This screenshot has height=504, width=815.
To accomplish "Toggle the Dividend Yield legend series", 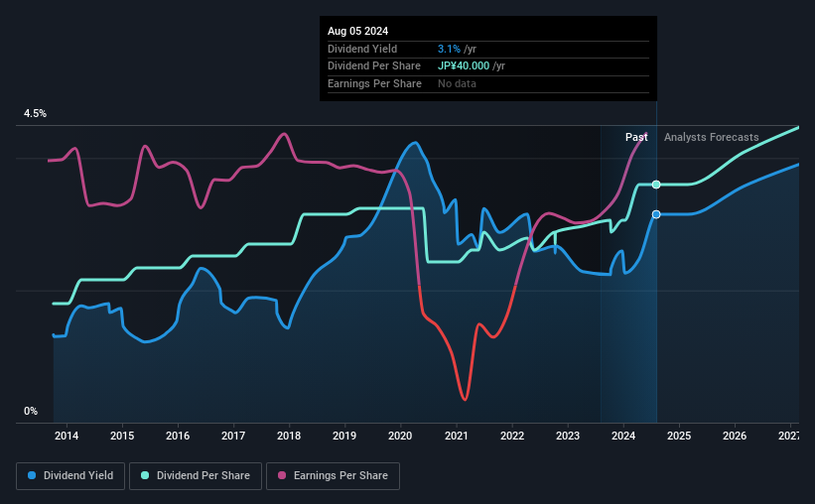I will coord(70,475).
